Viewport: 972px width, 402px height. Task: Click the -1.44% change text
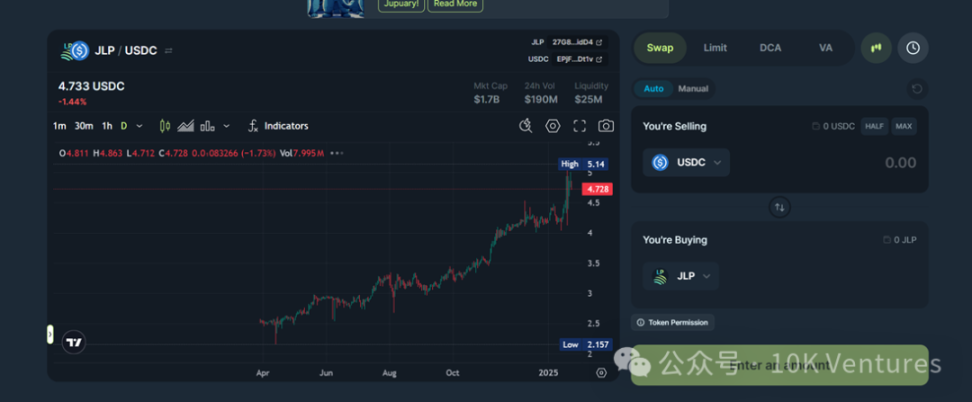[73, 102]
